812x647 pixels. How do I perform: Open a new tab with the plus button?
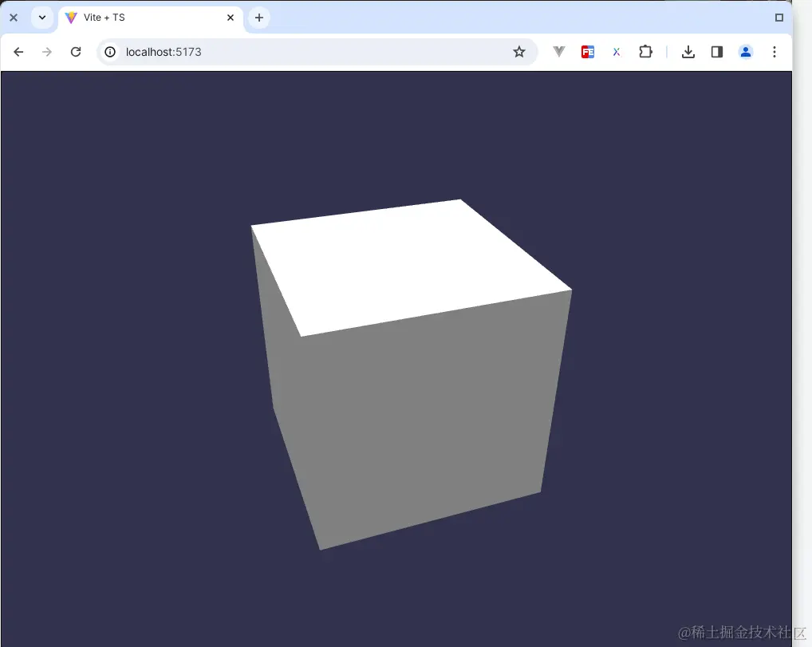click(258, 17)
